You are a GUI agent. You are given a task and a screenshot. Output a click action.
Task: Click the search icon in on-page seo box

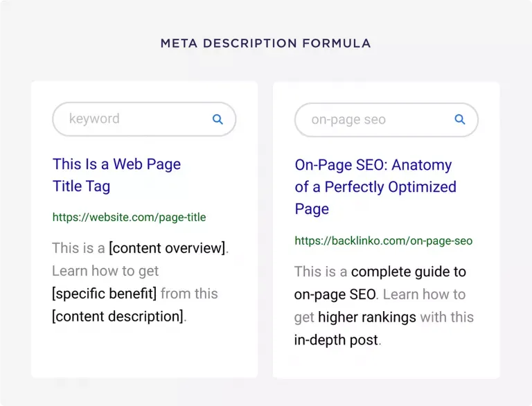(460, 119)
